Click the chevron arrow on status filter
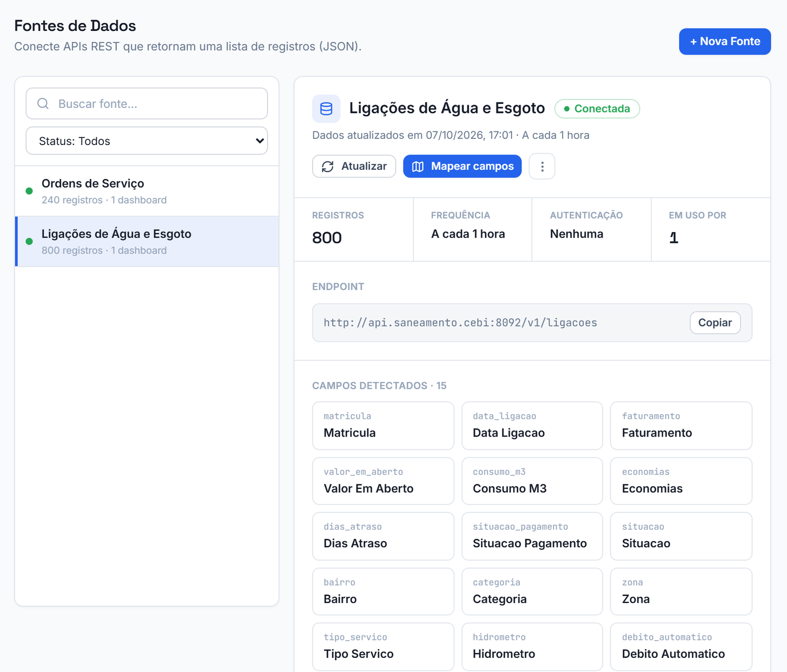787x672 pixels. [260, 140]
